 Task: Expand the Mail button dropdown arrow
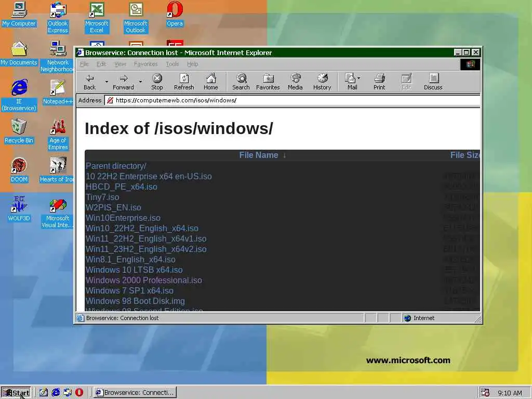coord(358,78)
